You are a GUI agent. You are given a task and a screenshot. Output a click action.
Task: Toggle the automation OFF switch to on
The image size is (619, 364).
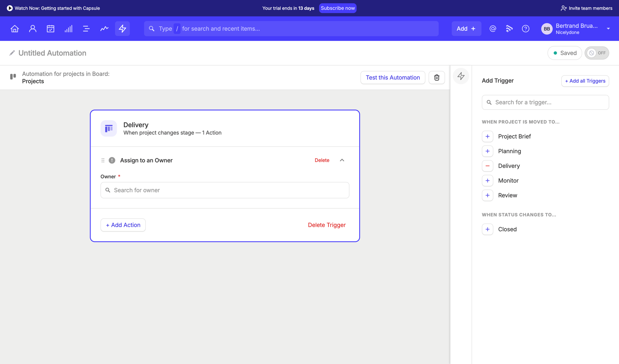[x=597, y=53]
